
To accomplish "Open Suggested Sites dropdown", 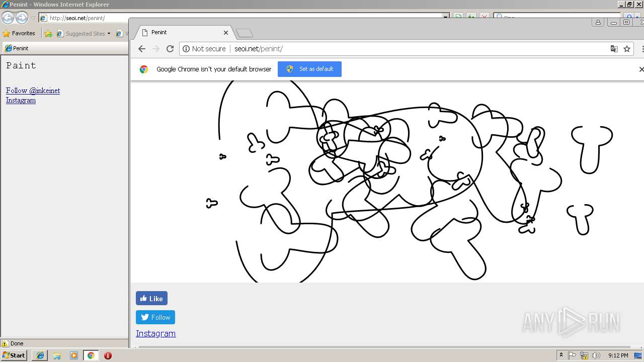I will click(x=84, y=34).
